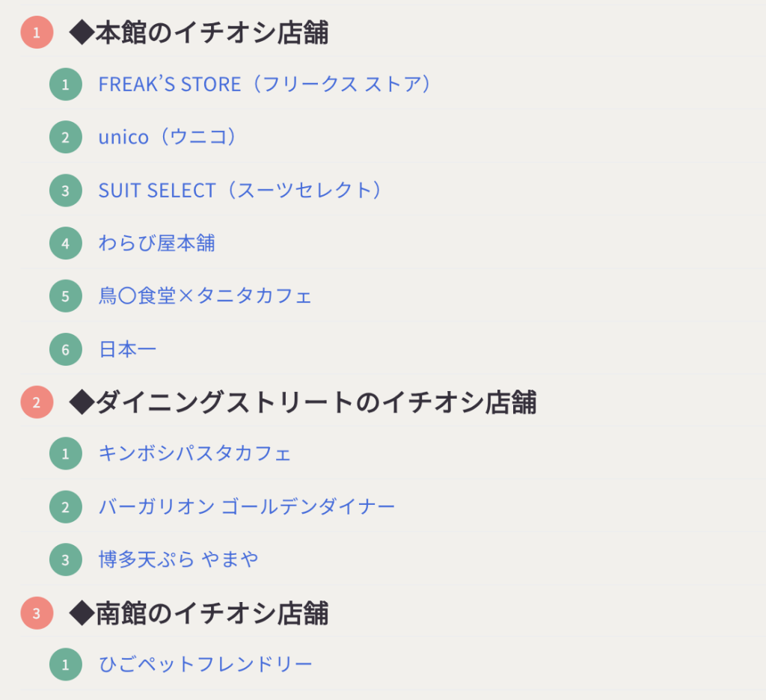766x700 pixels.
Task: Open the FREAK'S STORE(フリークス ストア) link
Action: [265, 84]
